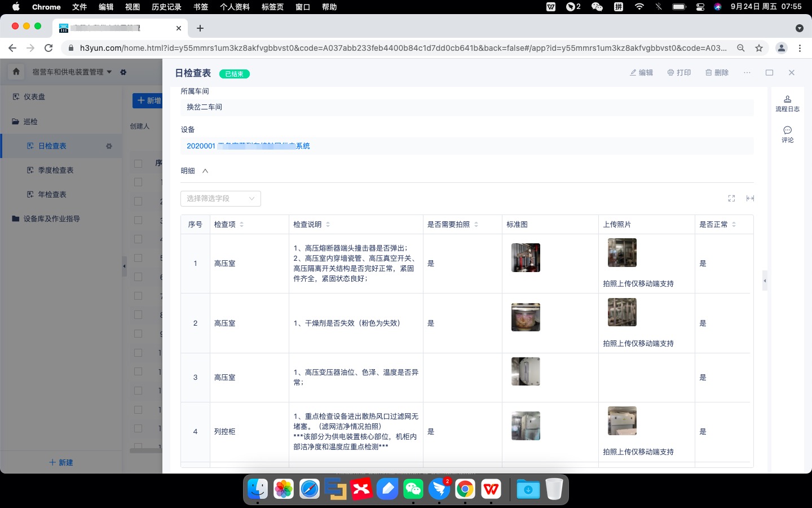812x508 pixels.
Task: Click the 换岔二车间 workshop field
Action: [x=467, y=107]
